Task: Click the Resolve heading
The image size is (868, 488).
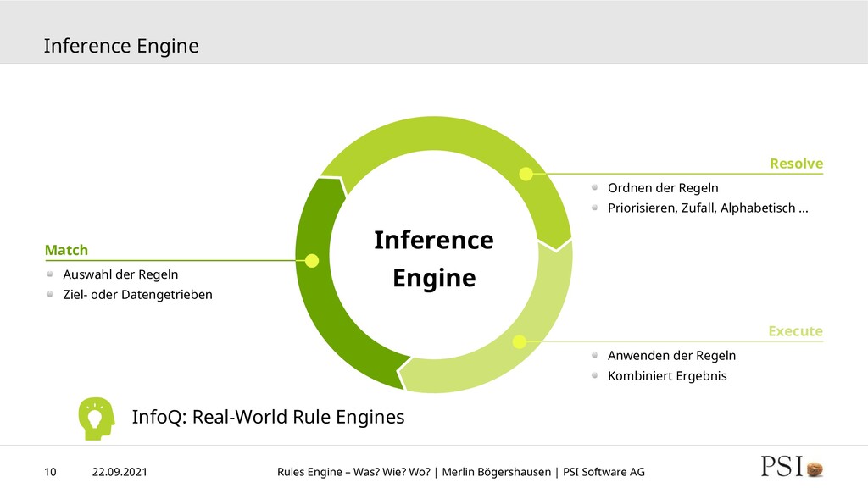Action: (x=796, y=164)
